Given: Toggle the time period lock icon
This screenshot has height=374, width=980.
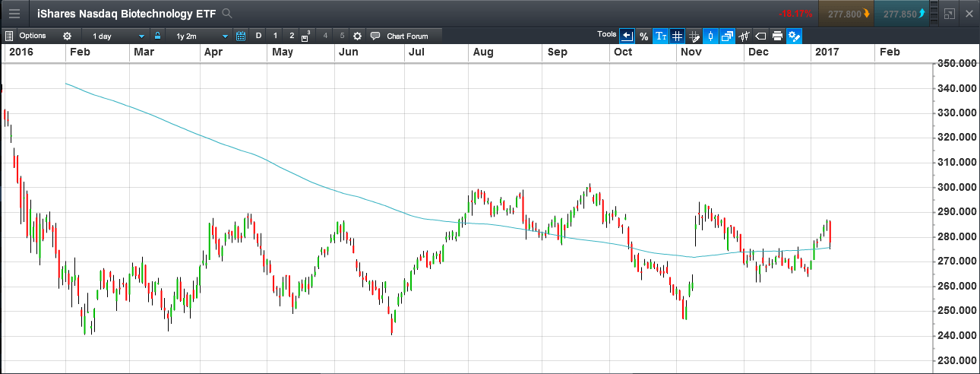Looking at the screenshot, I should (x=158, y=36).
